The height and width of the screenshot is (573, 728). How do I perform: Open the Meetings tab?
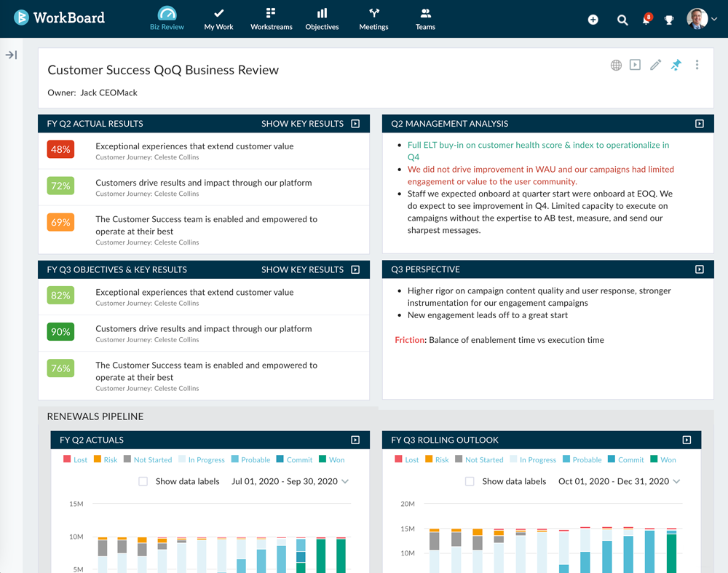[x=373, y=19]
